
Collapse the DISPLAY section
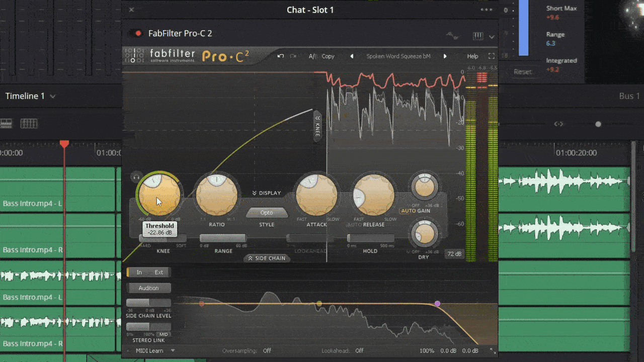click(x=267, y=193)
